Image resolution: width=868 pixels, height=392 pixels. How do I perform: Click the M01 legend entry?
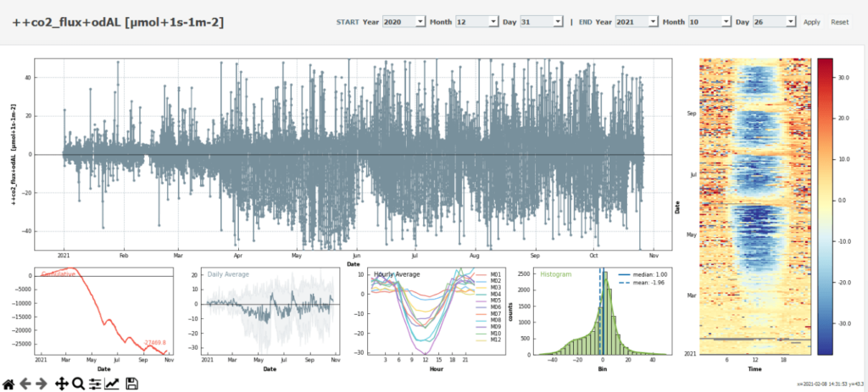[x=490, y=275]
